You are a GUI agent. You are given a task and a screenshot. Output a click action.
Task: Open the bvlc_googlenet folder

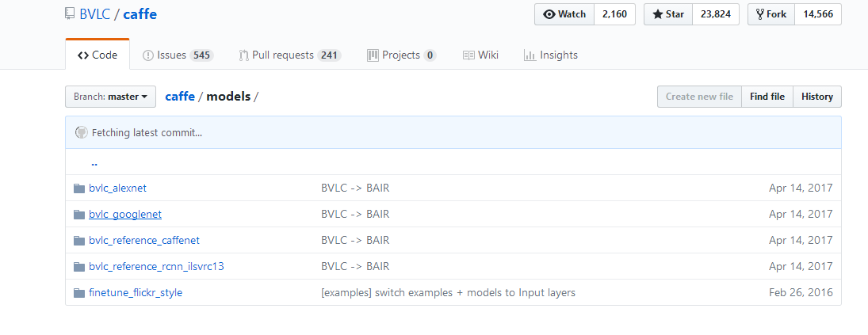(125, 214)
